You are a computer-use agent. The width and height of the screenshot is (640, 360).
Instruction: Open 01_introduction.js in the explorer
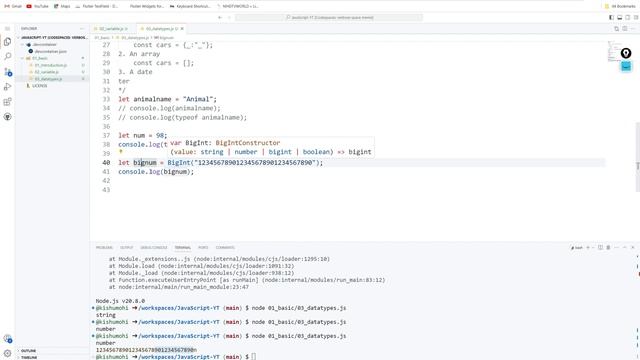coord(53,65)
